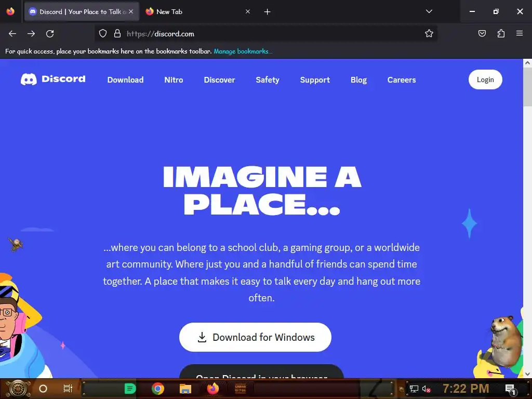This screenshot has height=399, width=532.
Task: Close the Discord tab
Action: 131,11
